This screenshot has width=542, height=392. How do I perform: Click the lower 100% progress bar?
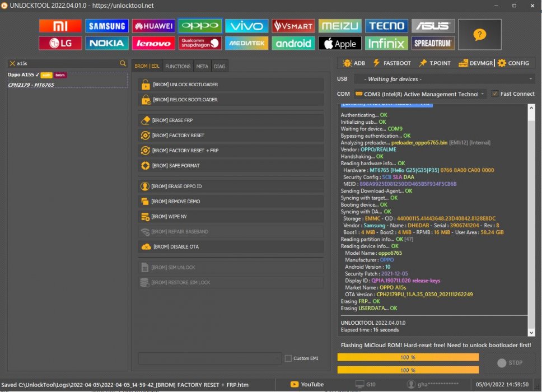point(408,370)
